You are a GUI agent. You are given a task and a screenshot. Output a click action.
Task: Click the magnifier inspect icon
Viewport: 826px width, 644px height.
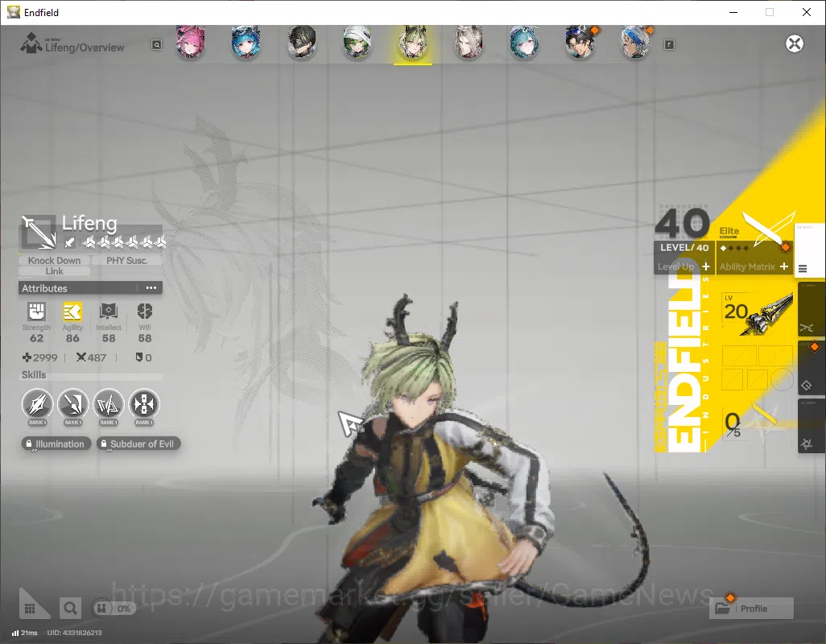pos(70,609)
